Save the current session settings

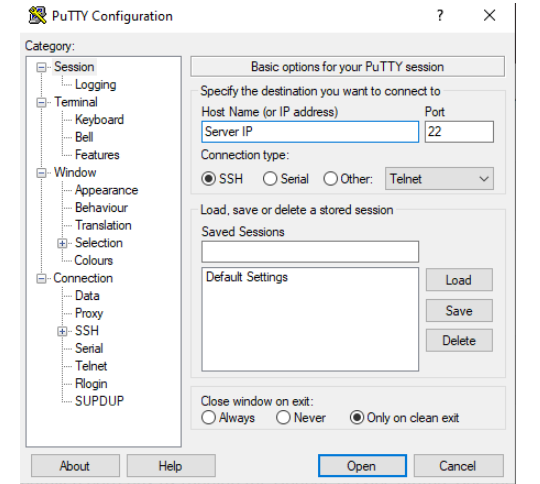tap(459, 311)
